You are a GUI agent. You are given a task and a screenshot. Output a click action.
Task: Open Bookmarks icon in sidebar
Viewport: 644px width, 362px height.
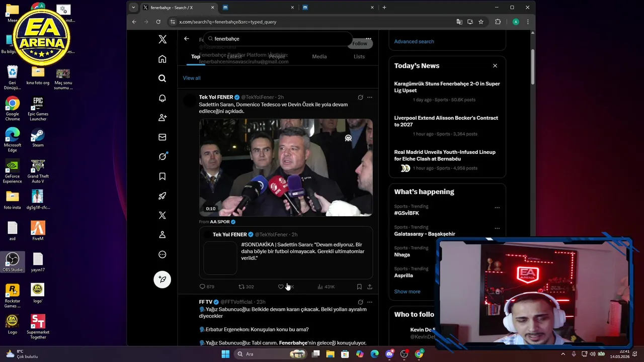162,176
